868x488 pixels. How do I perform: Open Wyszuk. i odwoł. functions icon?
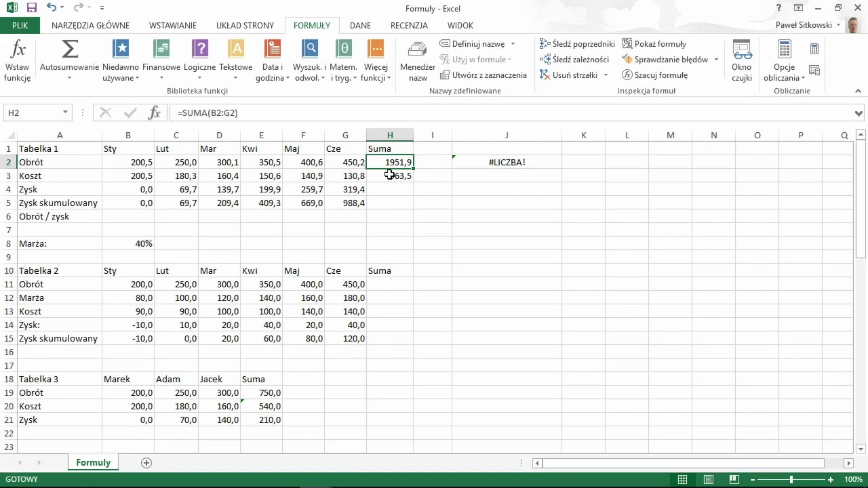point(310,49)
